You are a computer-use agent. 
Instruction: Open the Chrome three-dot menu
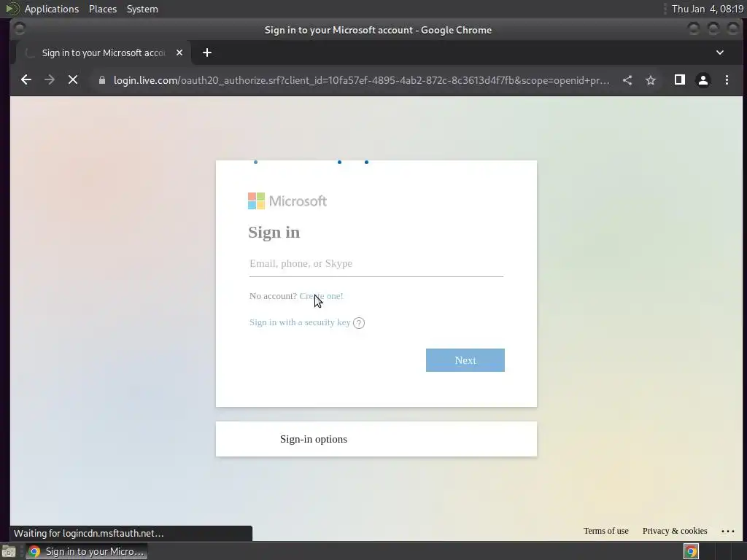(727, 80)
